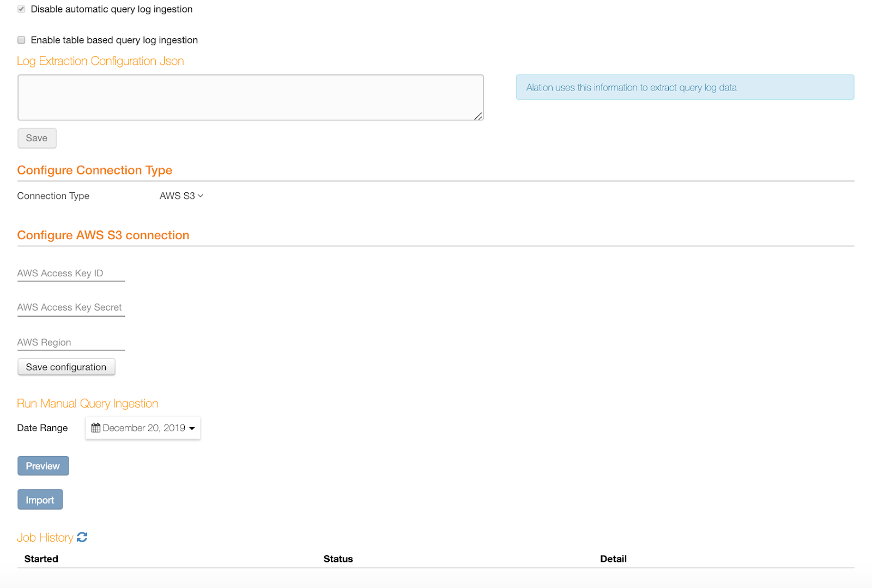This screenshot has width=872, height=588.
Task: Open the Connection Type AWS S3 dropdown
Action: tap(181, 196)
